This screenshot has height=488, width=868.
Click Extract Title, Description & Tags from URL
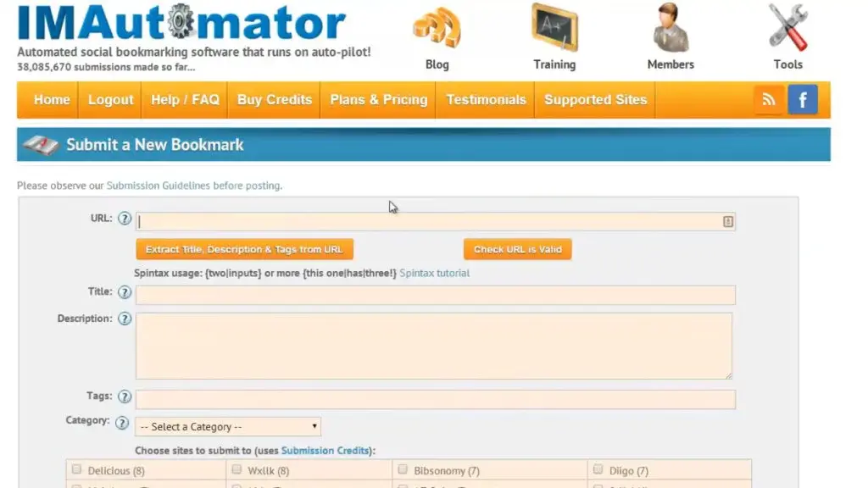coord(245,250)
